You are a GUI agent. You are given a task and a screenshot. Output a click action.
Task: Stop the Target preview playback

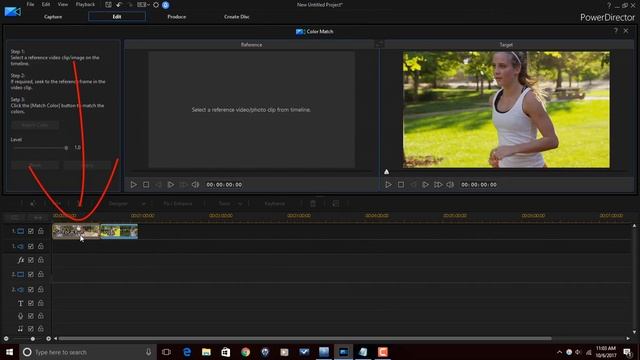[x=401, y=184]
